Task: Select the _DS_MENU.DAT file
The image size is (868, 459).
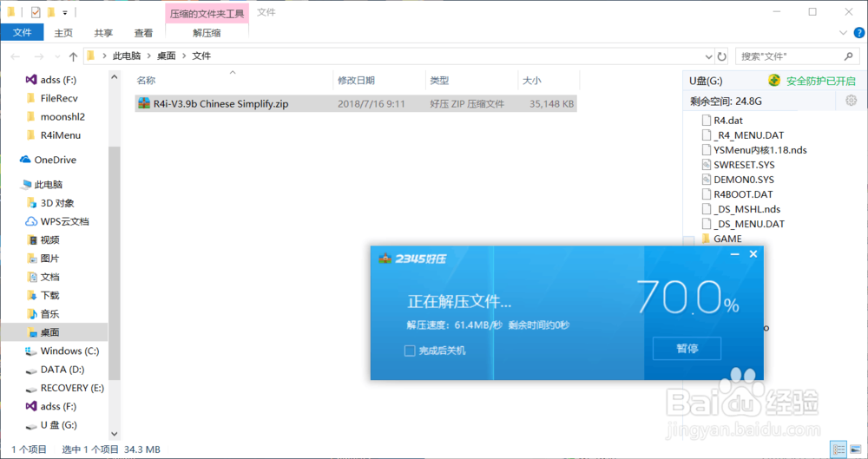Action: point(749,224)
